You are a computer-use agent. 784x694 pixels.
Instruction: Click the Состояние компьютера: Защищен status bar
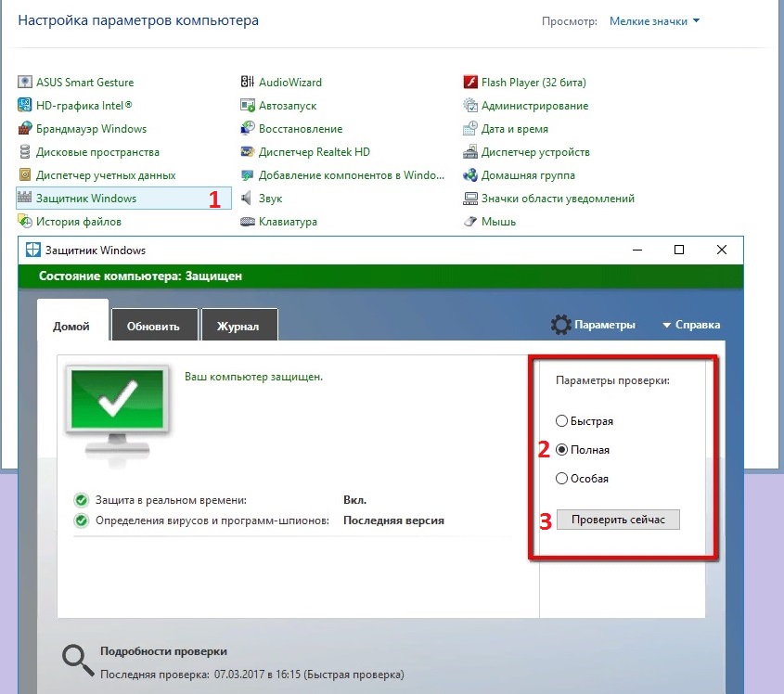pyautogui.click(x=380, y=276)
